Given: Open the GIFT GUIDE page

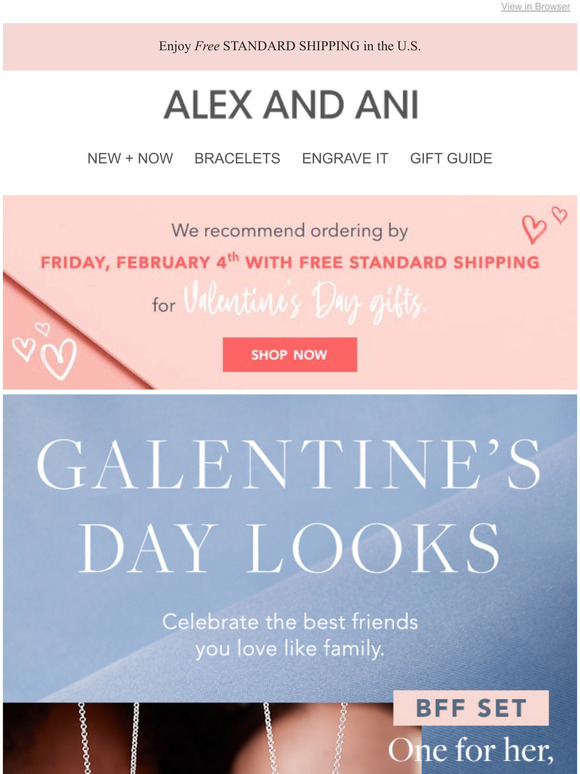Looking at the screenshot, I should 451,158.
